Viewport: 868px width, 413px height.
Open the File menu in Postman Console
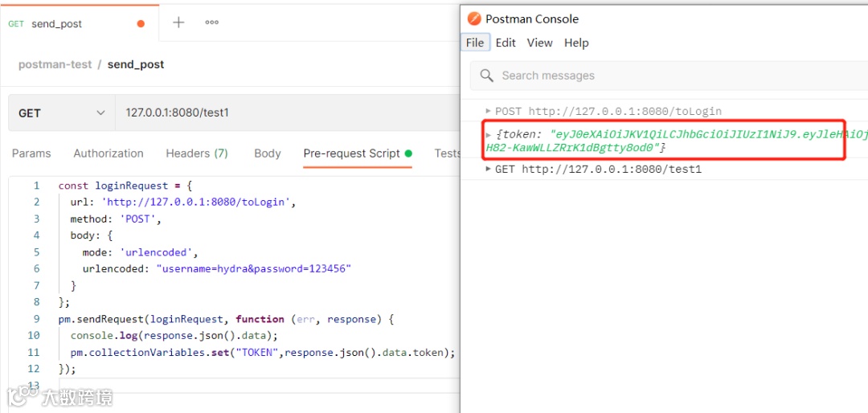point(475,43)
